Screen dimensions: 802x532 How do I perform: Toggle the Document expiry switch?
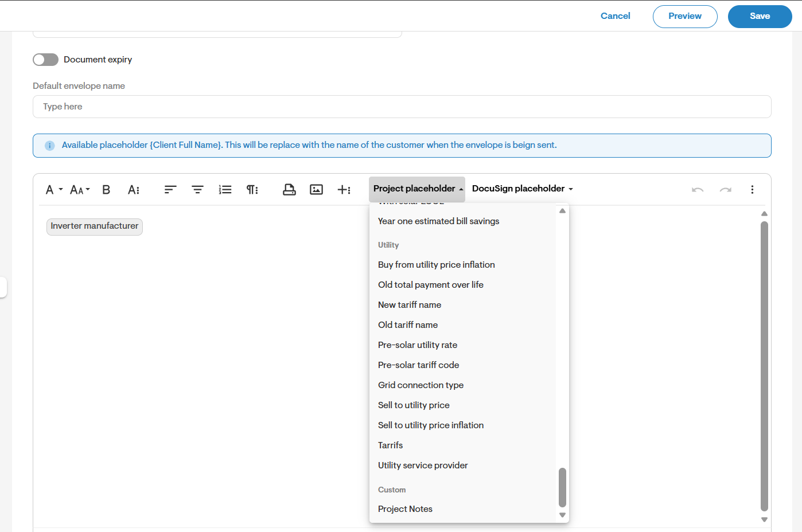click(45, 60)
